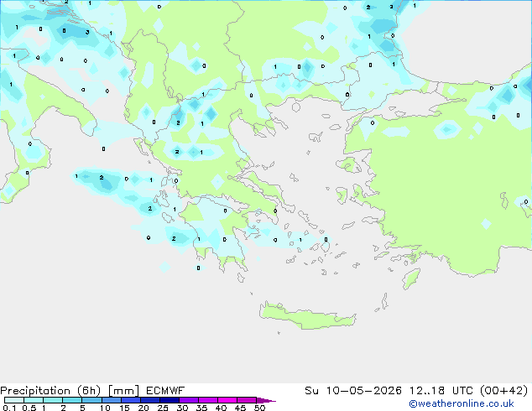This screenshot has height=411, width=532.
Task: Click the 30–35 mm purple legend swatch
Action: click(x=189, y=400)
